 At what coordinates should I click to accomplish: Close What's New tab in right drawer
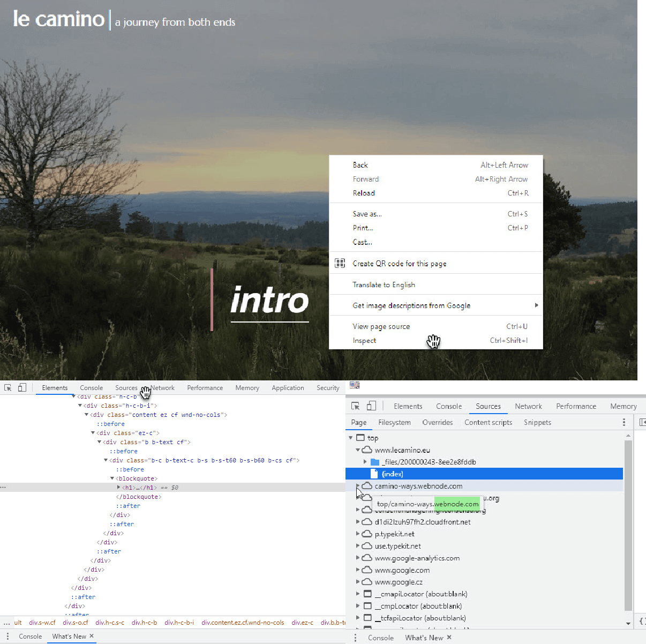click(449, 637)
